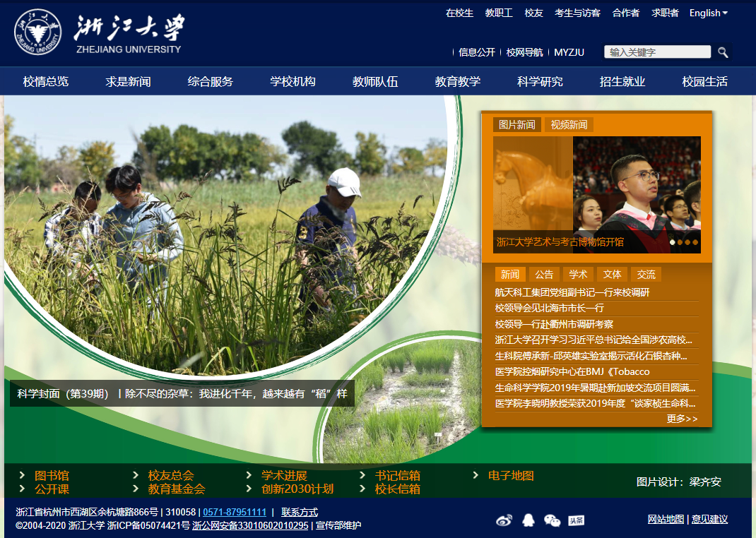Click the arrow beside 电子地图 link
This screenshot has width=756, height=538.
coord(476,475)
